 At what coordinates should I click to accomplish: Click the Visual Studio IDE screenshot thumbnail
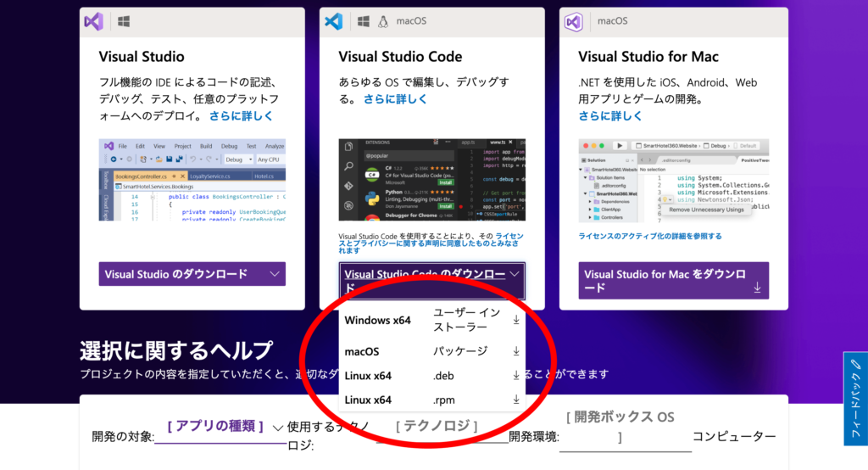point(192,180)
